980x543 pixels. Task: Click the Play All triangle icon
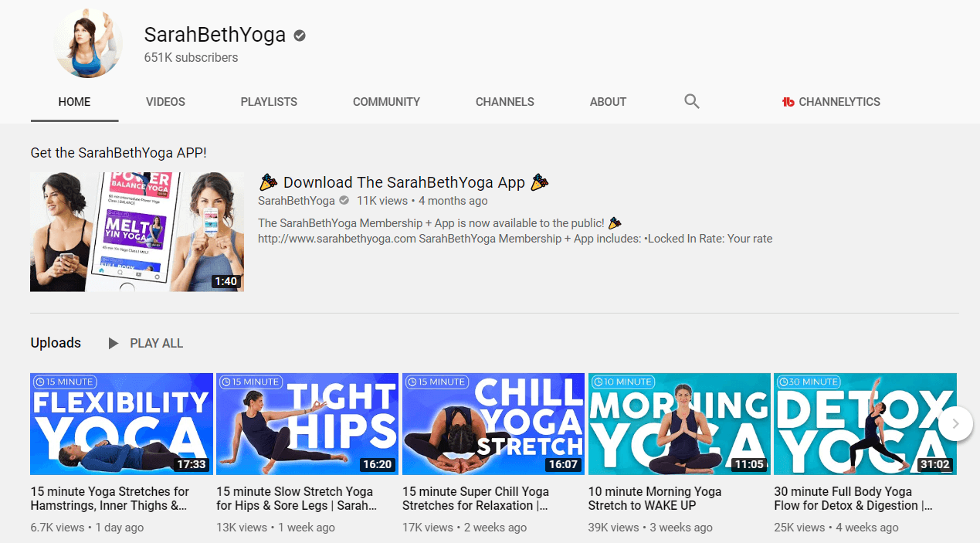click(114, 343)
